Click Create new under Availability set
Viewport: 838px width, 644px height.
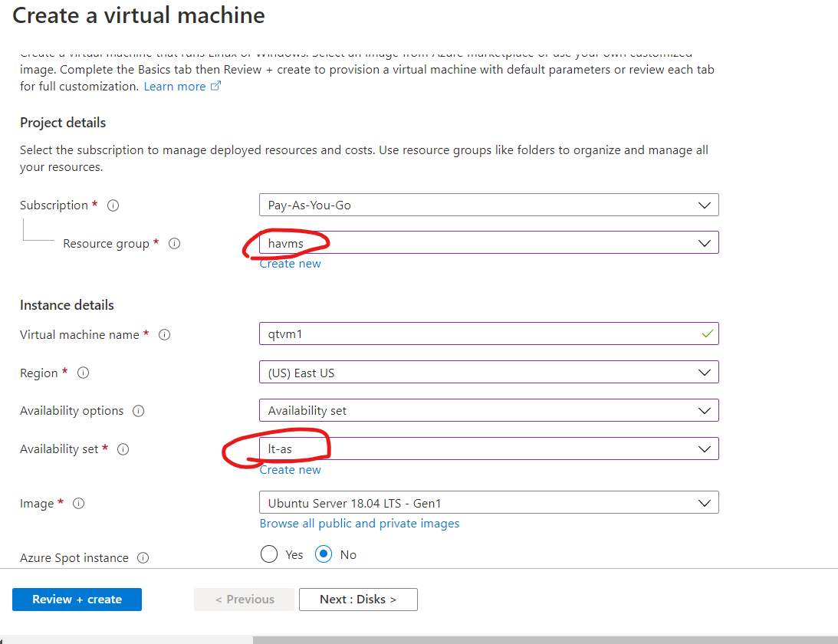coord(291,470)
